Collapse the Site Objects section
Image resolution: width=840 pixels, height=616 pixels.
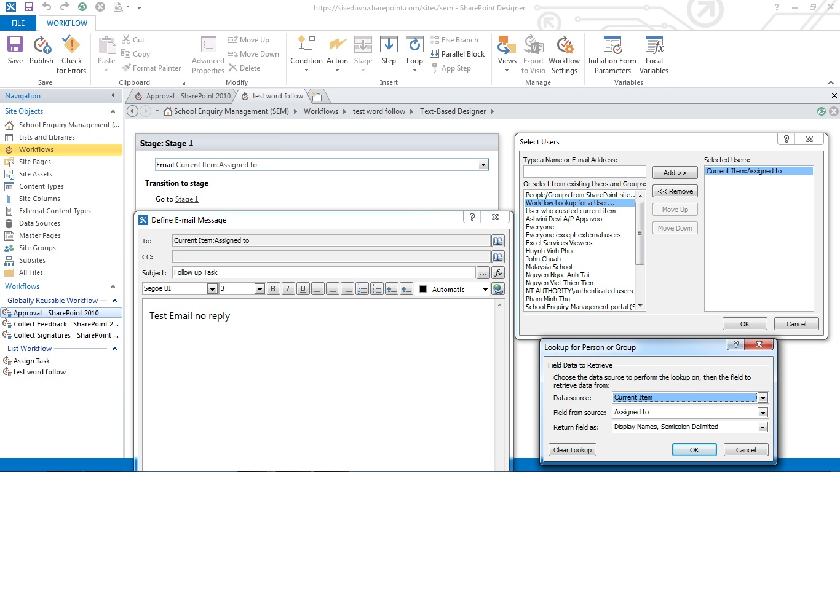[x=113, y=111]
